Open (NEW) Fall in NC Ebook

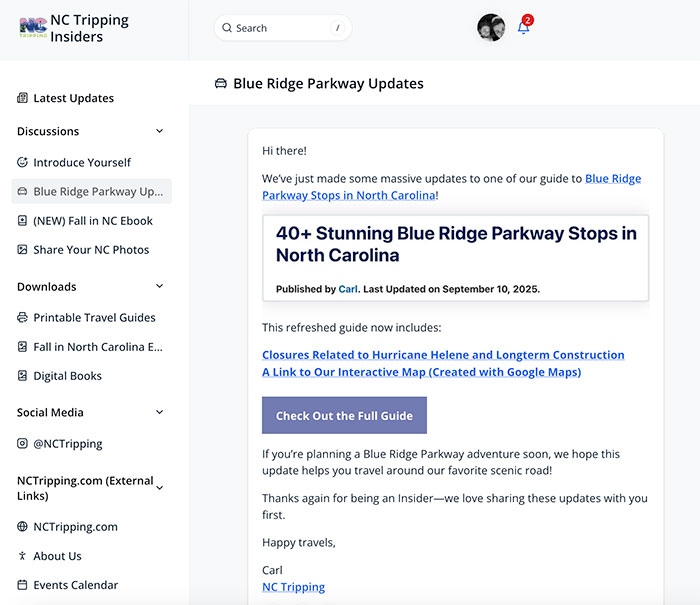pyautogui.click(x=93, y=221)
